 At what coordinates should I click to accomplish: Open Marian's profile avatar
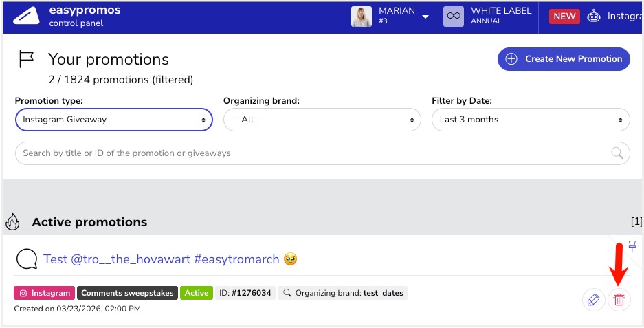(362, 17)
